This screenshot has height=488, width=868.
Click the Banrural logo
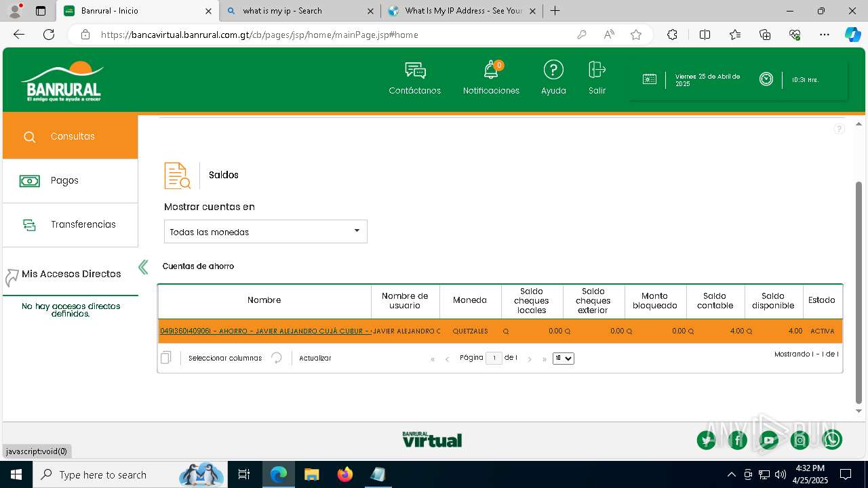pos(62,81)
